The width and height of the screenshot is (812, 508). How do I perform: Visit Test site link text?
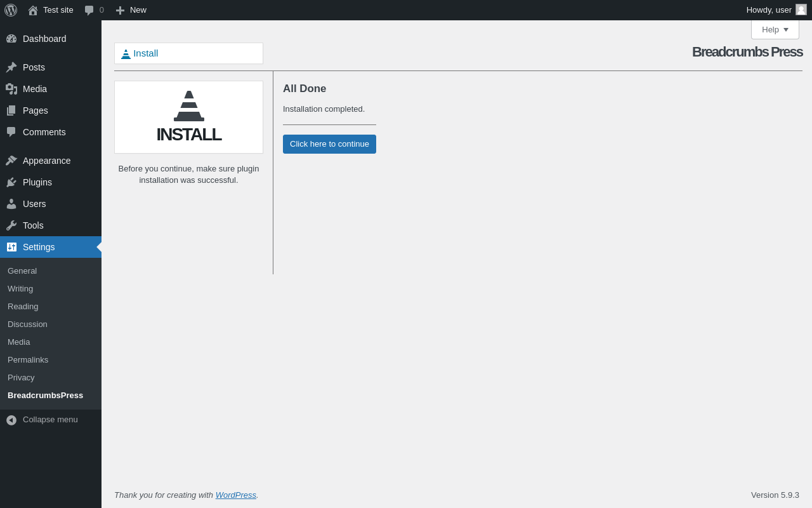click(58, 10)
